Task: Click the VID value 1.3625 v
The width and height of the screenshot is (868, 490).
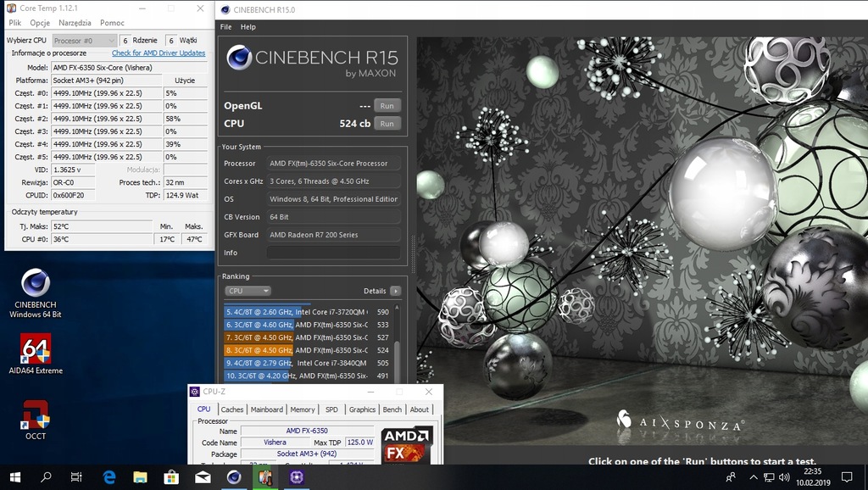Action: (x=73, y=170)
